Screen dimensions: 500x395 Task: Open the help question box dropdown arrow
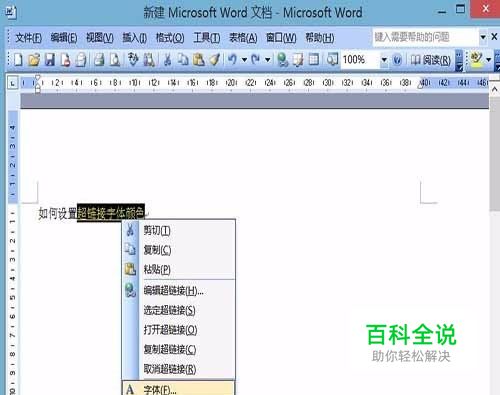[x=483, y=37]
